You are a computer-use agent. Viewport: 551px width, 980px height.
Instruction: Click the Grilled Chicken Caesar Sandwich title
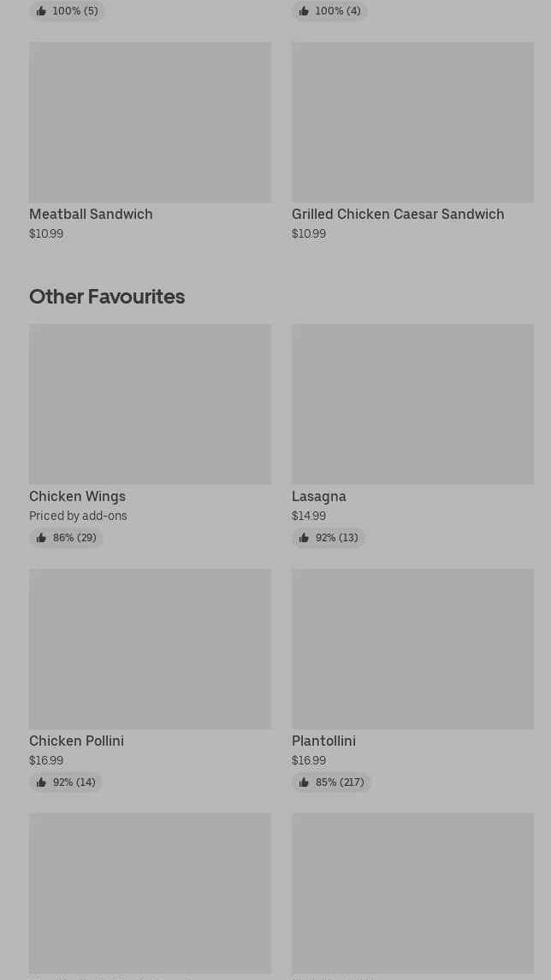tap(398, 214)
